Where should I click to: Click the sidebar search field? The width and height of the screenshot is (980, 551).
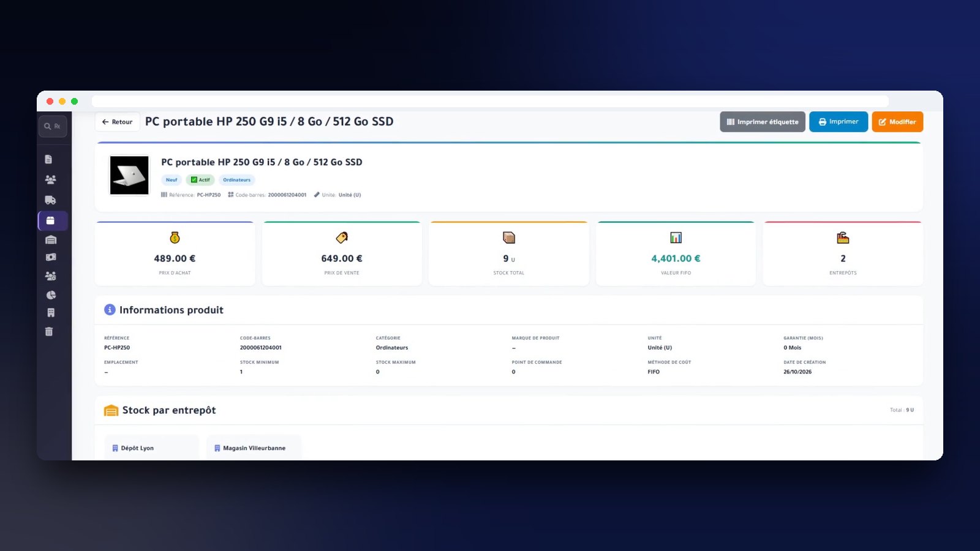53,126
